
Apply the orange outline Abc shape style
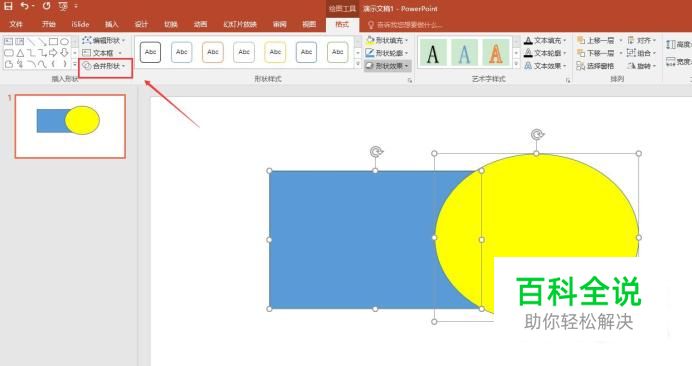[x=213, y=52]
